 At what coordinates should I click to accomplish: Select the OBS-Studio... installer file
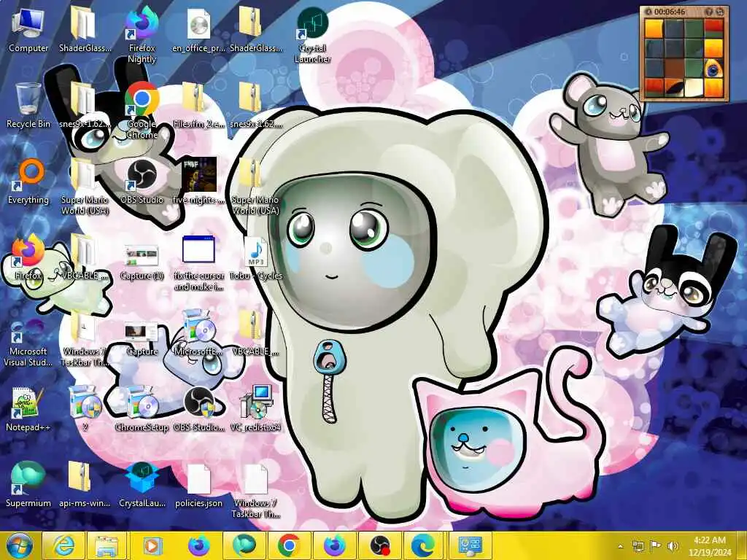click(x=198, y=408)
